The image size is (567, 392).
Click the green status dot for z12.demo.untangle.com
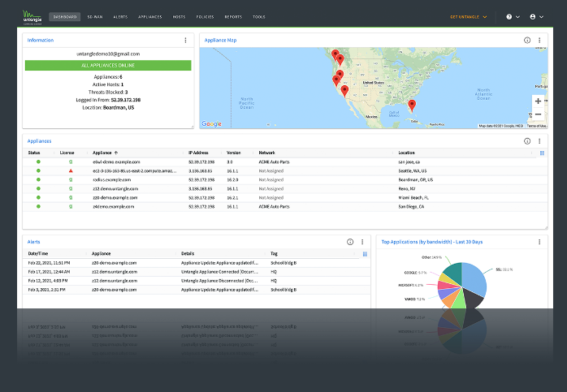[38, 188]
